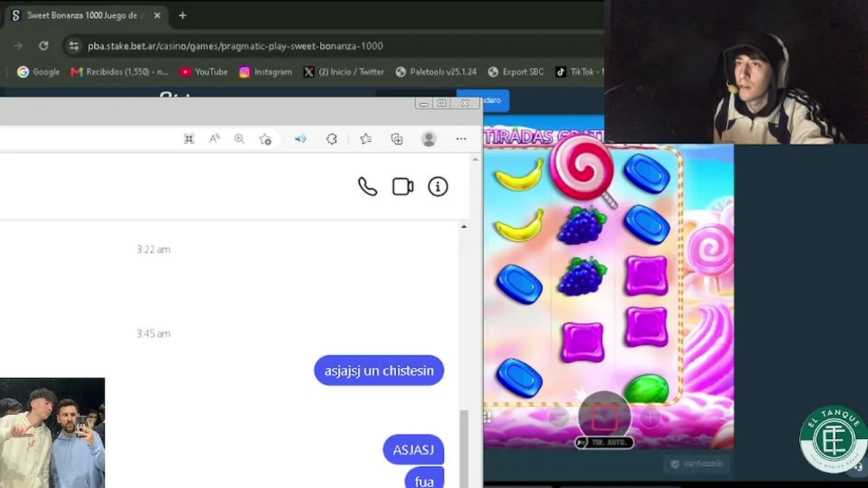Screen dimensions: 868x488
Task: Open the Export SBC bookmark
Action: tap(515, 72)
